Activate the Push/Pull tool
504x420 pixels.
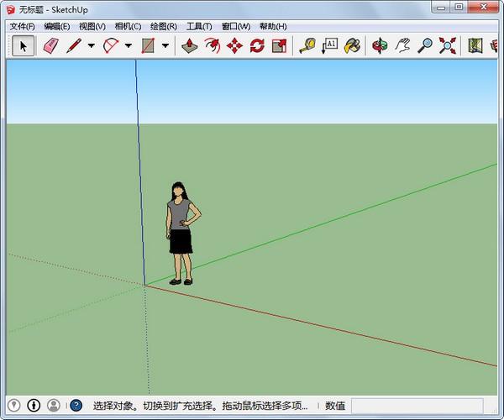190,45
